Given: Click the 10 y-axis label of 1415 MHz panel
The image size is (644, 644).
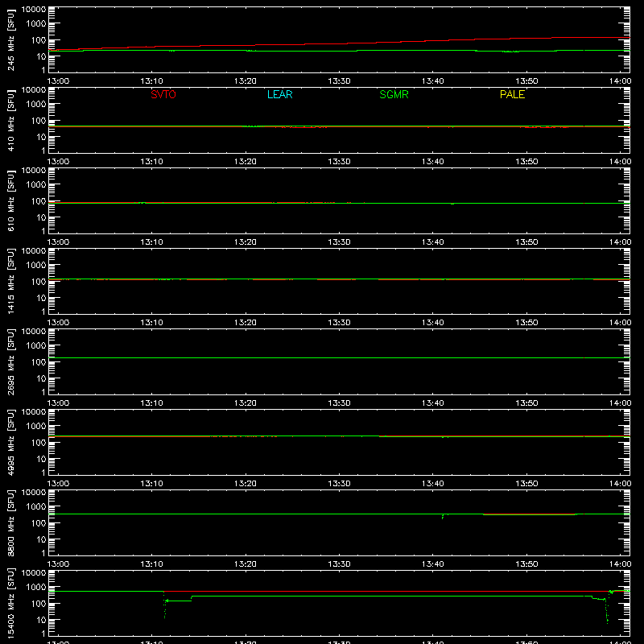Looking at the screenshot, I should click(41, 298).
